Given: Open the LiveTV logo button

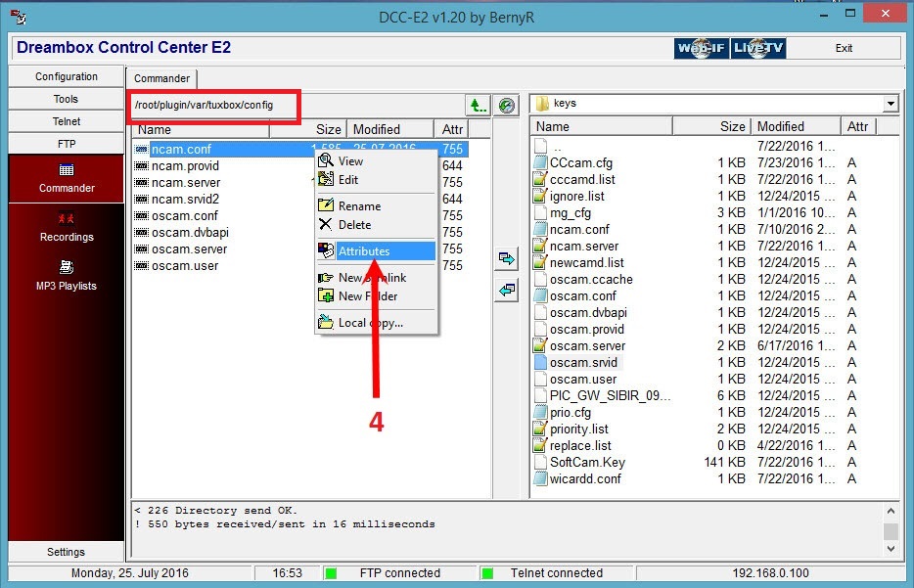Looking at the screenshot, I should [x=757, y=48].
